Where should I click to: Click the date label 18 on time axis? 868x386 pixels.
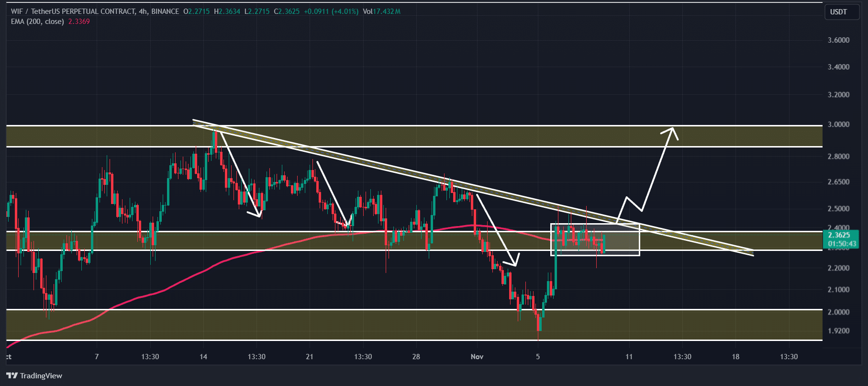[x=735, y=357]
